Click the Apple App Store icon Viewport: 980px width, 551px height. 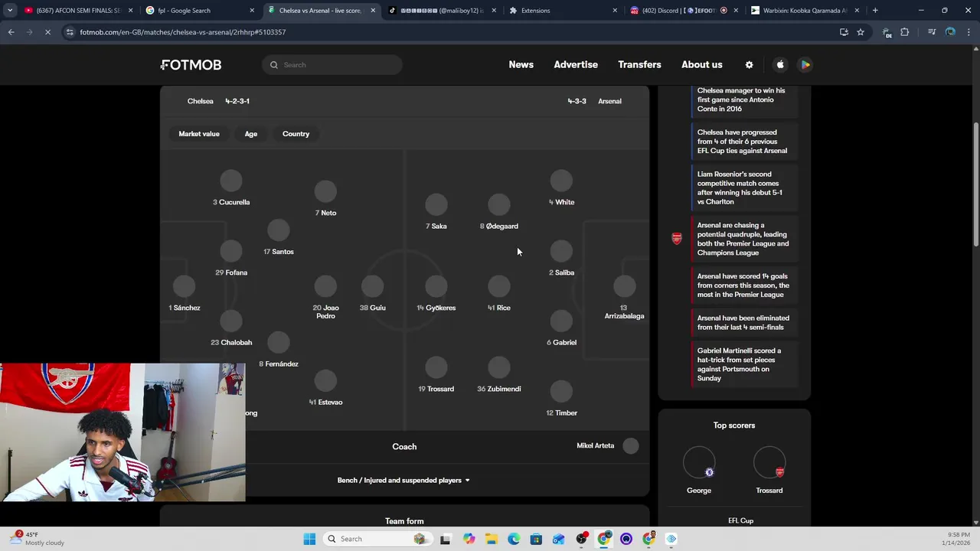(780, 65)
